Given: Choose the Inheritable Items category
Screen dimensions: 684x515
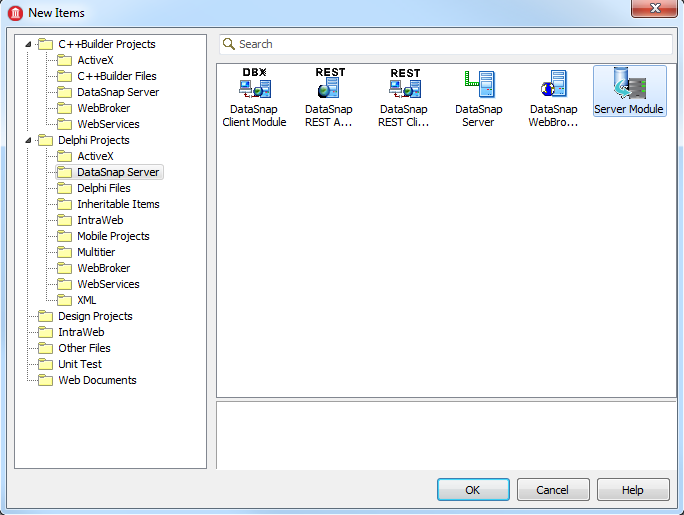Looking at the screenshot, I should [118, 204].
